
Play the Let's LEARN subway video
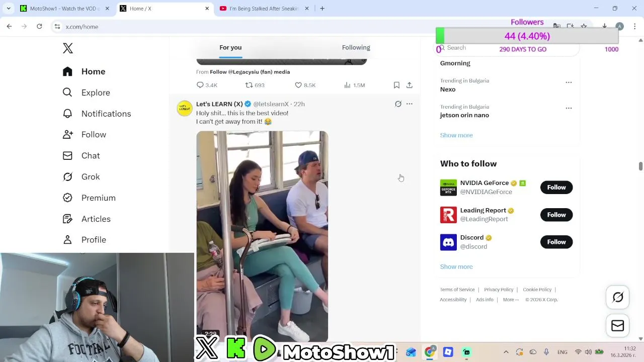coord(262,236)
